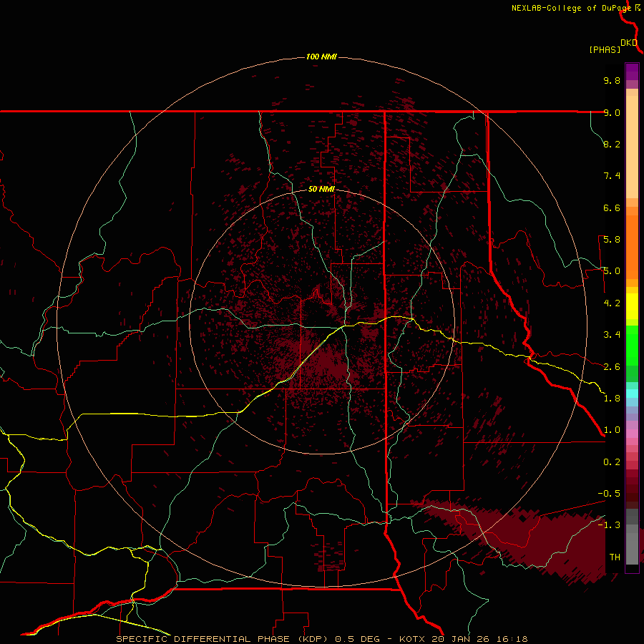This screenshot has width=644, height=644.
Task: Click the 50 NMI range ring label
Action: coord(321,189)
